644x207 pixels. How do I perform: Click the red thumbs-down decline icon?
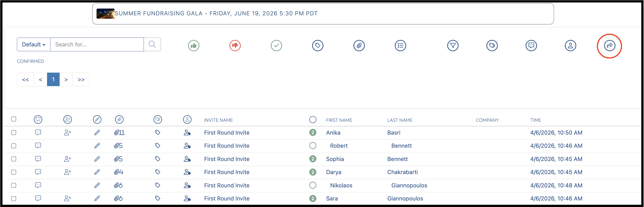pos(235,46)
